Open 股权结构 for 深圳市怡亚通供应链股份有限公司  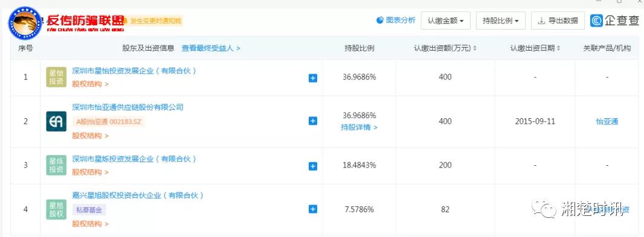point(91,136)
